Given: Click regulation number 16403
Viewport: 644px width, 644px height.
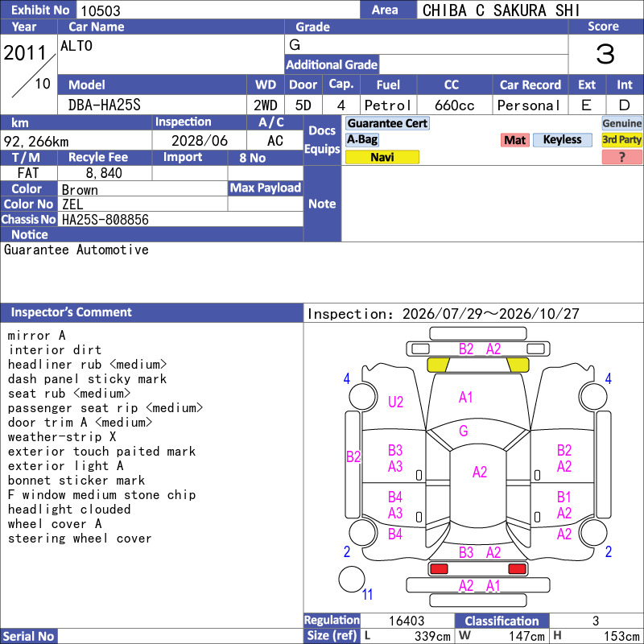Looking at the screenshot, I should 407,621.
